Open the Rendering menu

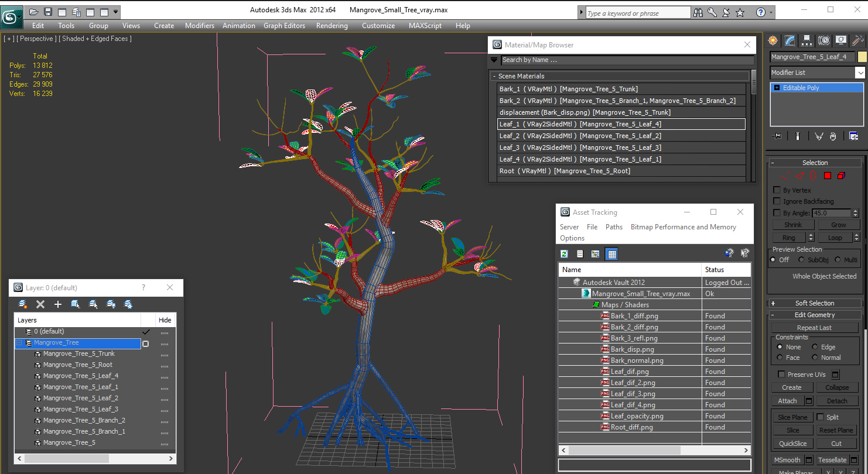coord(332,26)
